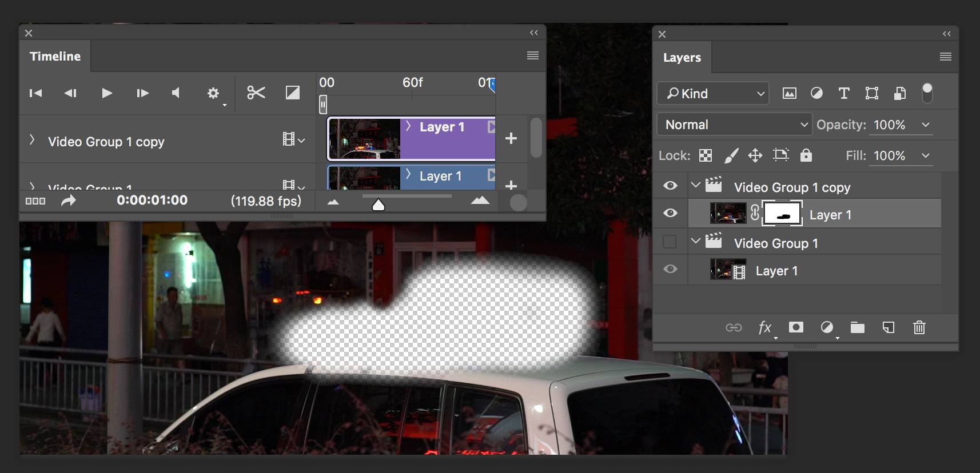The height and width of the screenshot is (473, 980).
Task: Open the Kind filter dropdown
Action: [713, 94]
